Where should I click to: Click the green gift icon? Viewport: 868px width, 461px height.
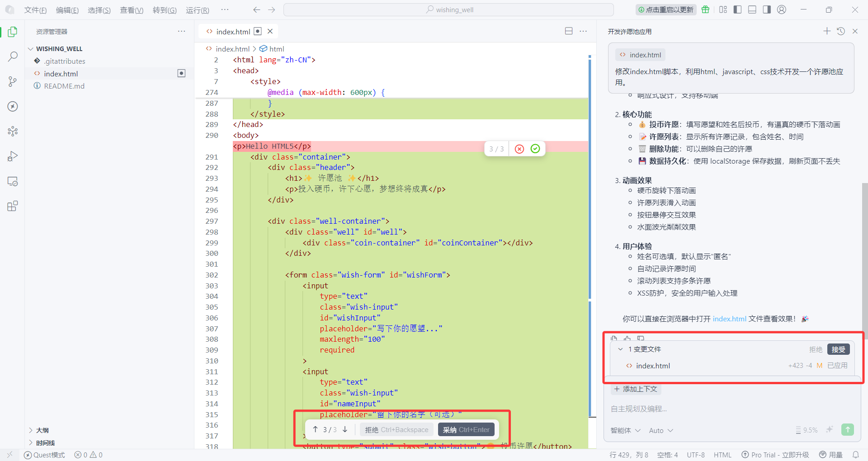[x=705, y=9]
